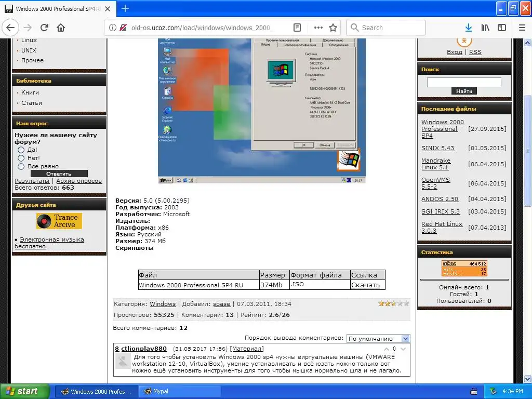
Task: Open the site information icon in address bar
Action: (x=113, y=28)
